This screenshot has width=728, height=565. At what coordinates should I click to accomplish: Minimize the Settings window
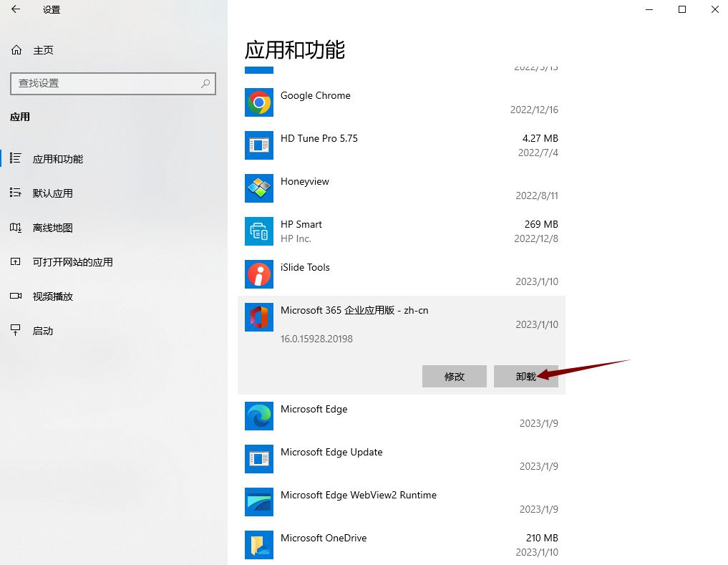click(x=649, y=9)
